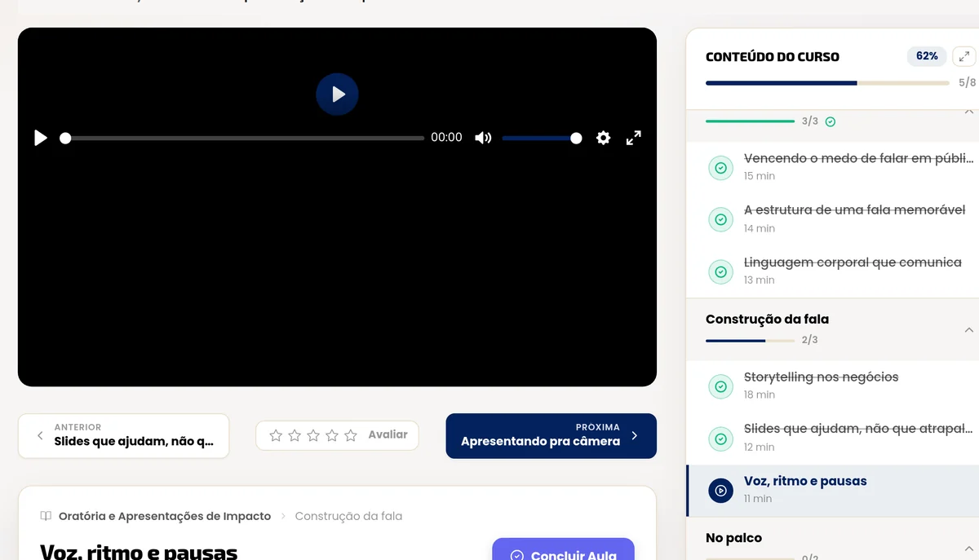Image resolution: width=979 pixels, height=560 pixels.
Task: Click the check icon inside Concluir Aula button
Action: point(516,555)
